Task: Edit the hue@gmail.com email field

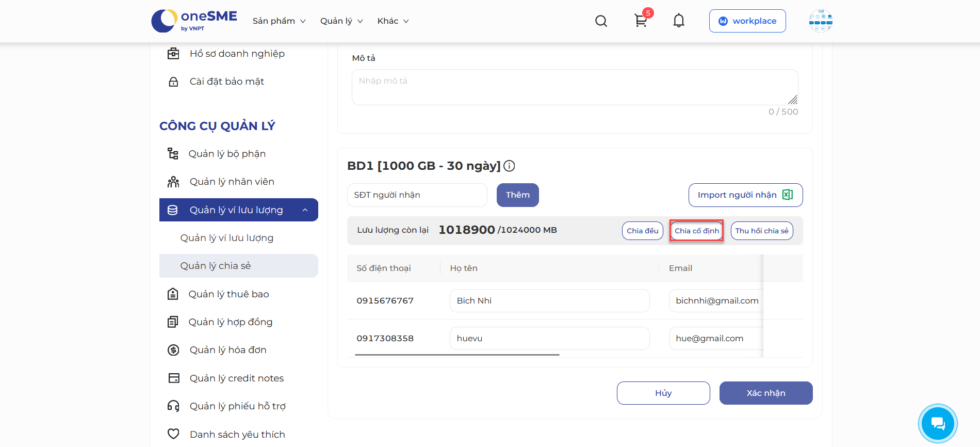Action: click(x=716, y=339)
